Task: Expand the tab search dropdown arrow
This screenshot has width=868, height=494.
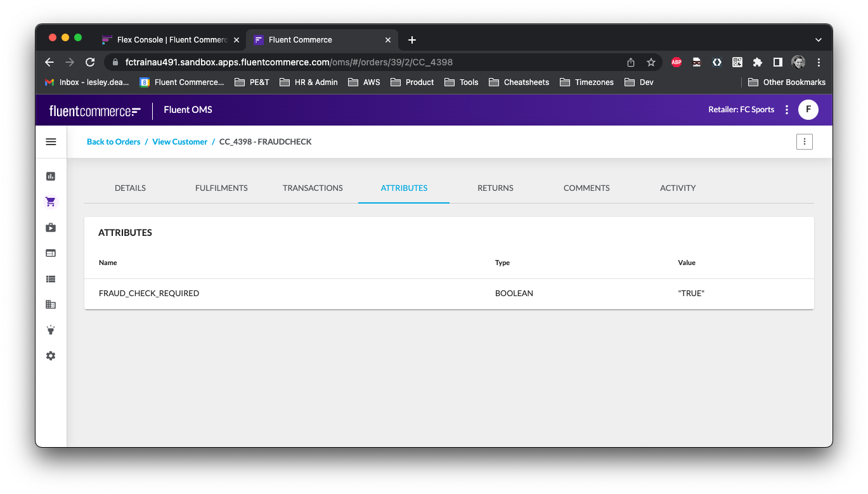Action: click(819, 40)
